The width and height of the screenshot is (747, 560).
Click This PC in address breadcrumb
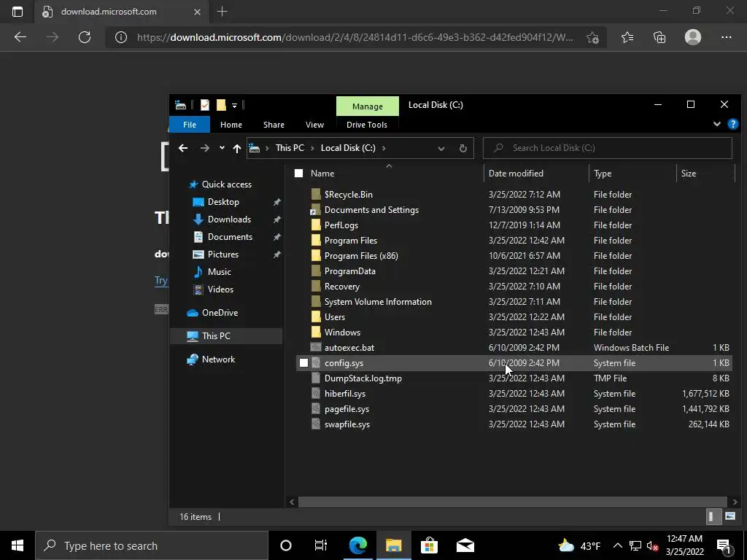coord(290,147)
